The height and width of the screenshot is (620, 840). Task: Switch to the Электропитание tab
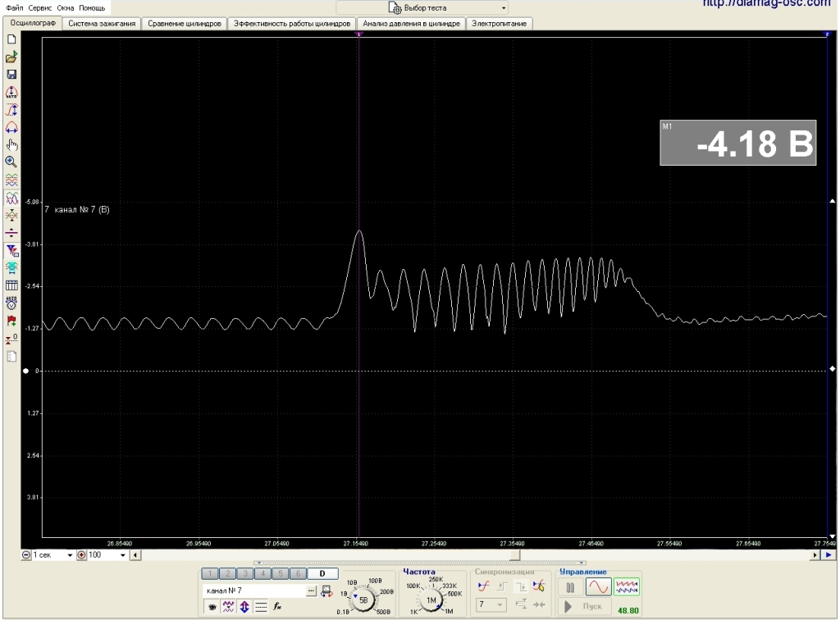pyautogui.click(x=500, y=24)
